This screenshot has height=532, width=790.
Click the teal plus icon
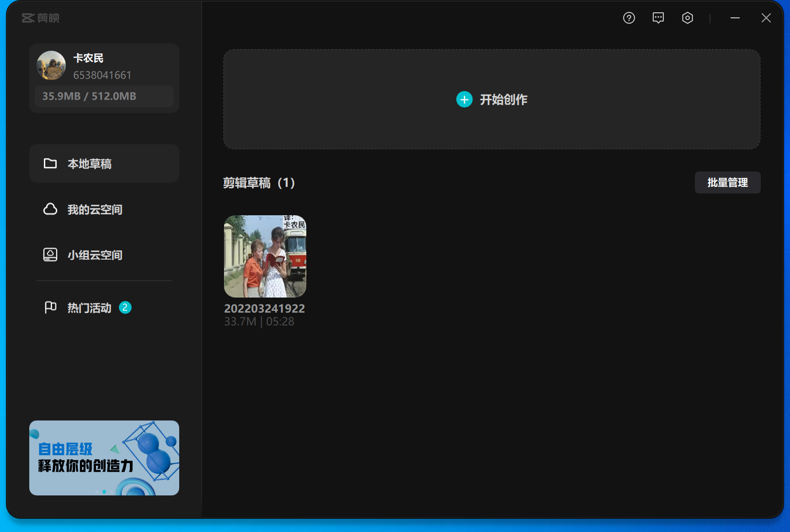point(464,99)
